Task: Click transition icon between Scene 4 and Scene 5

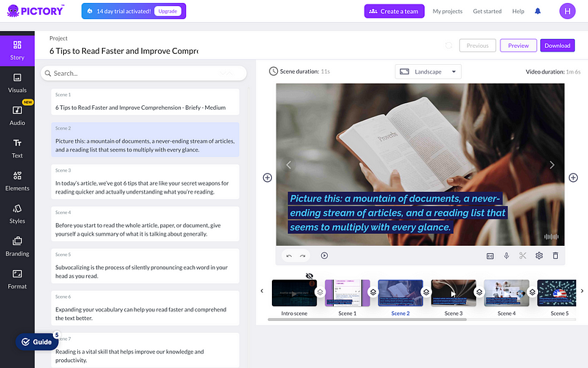Action: [532, 291]
